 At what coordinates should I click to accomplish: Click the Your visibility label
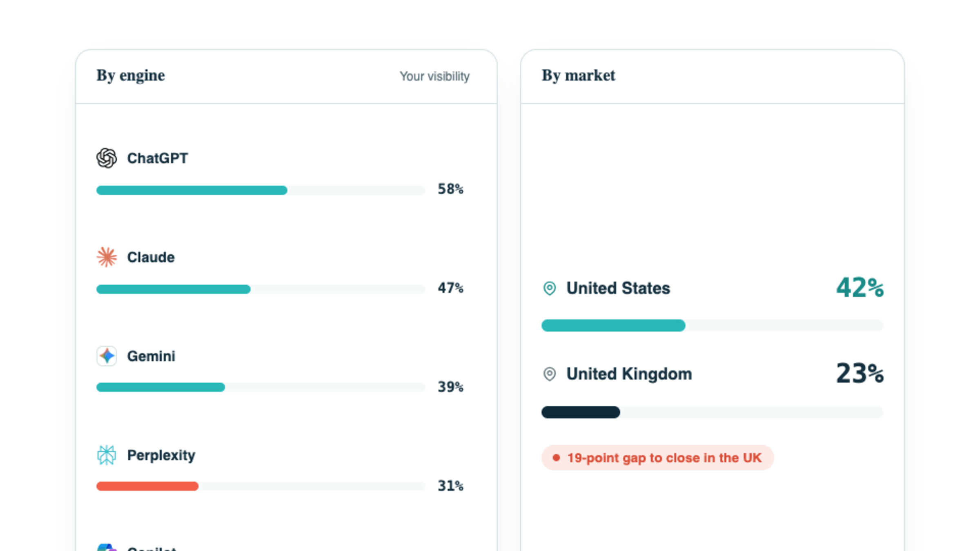click(434, 76)
